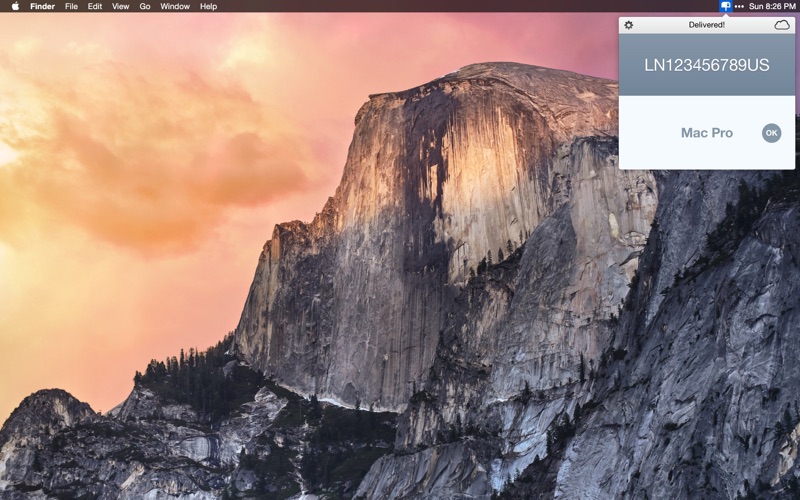Confirm with the round OK button
Image resolution: width=800 pixels, height=500 pixels.
771,133
